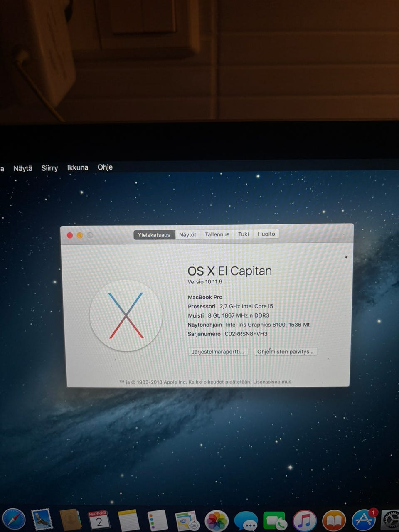The height and width of the screenshot is (532, 399).
Task: Open the Huolto tab
Action: coord(266,234)
